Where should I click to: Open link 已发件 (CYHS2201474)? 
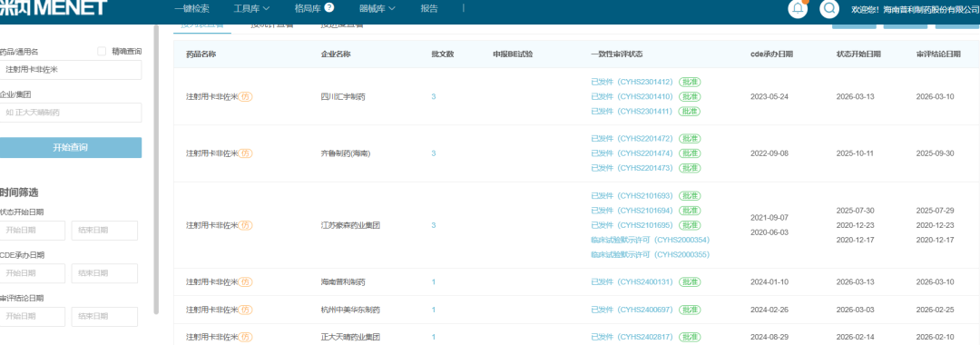[632, 153]
